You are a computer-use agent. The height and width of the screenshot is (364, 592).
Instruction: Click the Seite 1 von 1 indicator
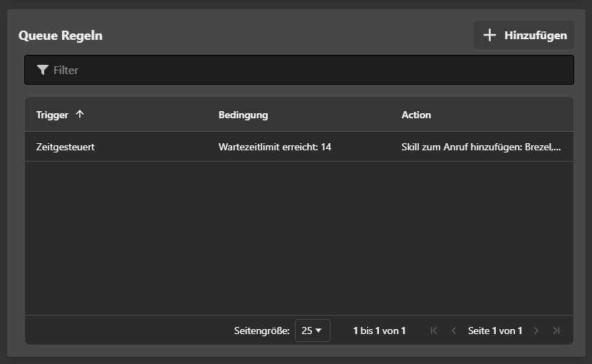tap(495, 331)
